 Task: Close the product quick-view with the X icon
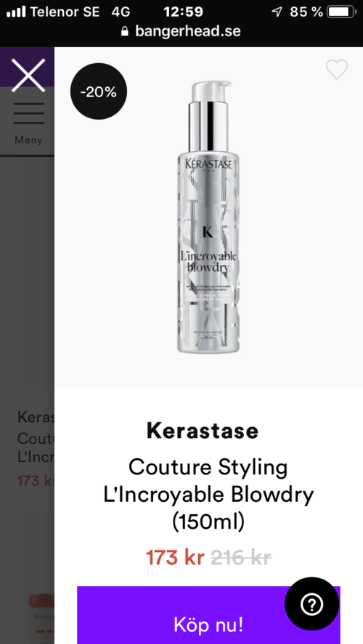[x=28, y=75]
